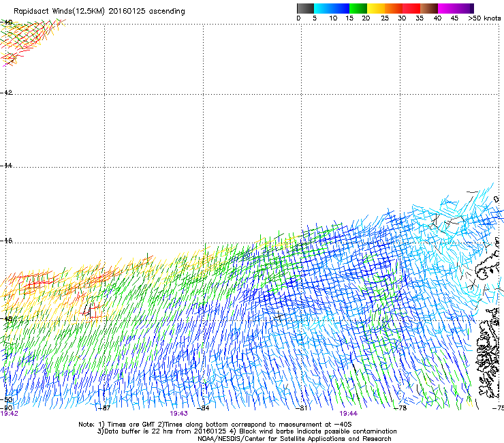Click the purple '19:44' time label
The image size is (504, 443).
pyautogui.click(x=349, y=414)
